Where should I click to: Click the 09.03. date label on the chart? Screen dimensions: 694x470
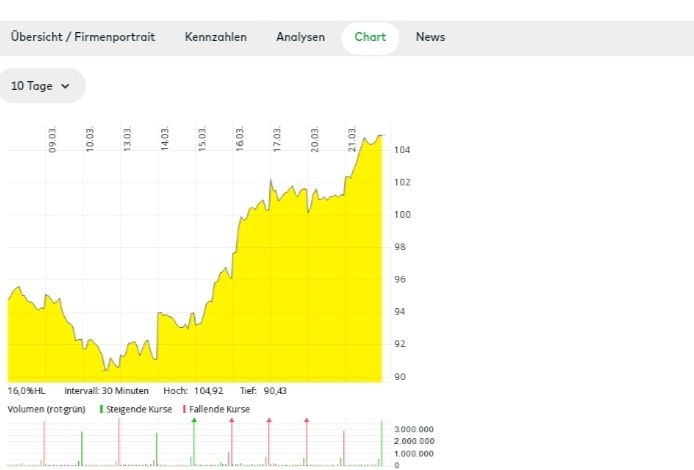pyautogui.click(x=52, y=139)
